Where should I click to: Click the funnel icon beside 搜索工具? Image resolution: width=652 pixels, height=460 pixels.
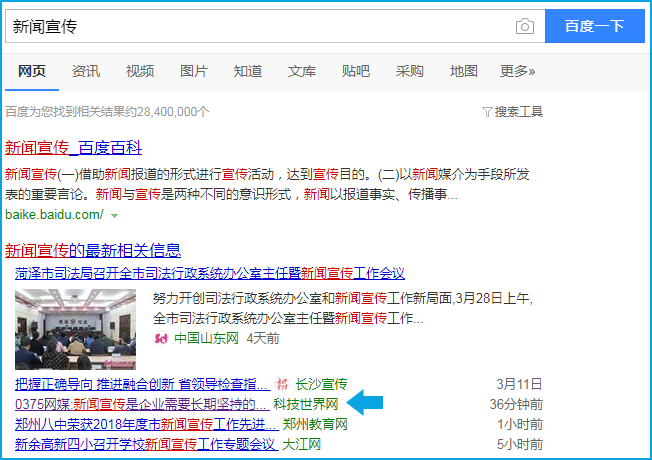coord(487,112)
